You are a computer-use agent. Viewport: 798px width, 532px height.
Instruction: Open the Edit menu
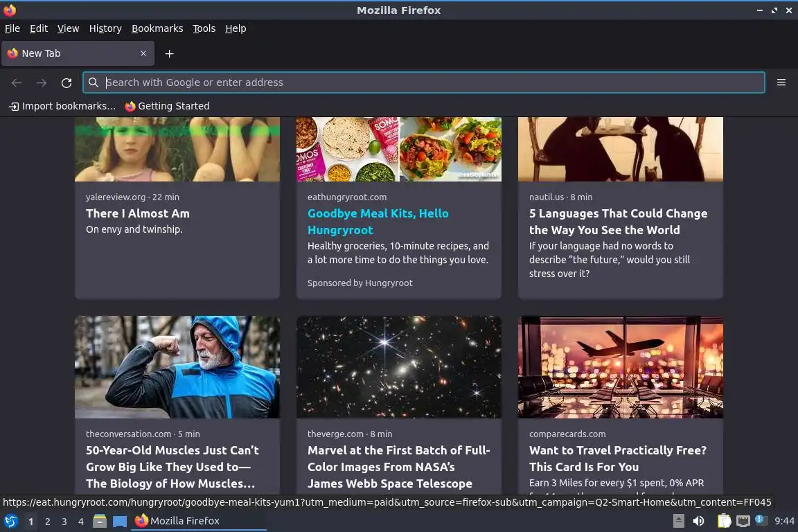coord(39,28)
